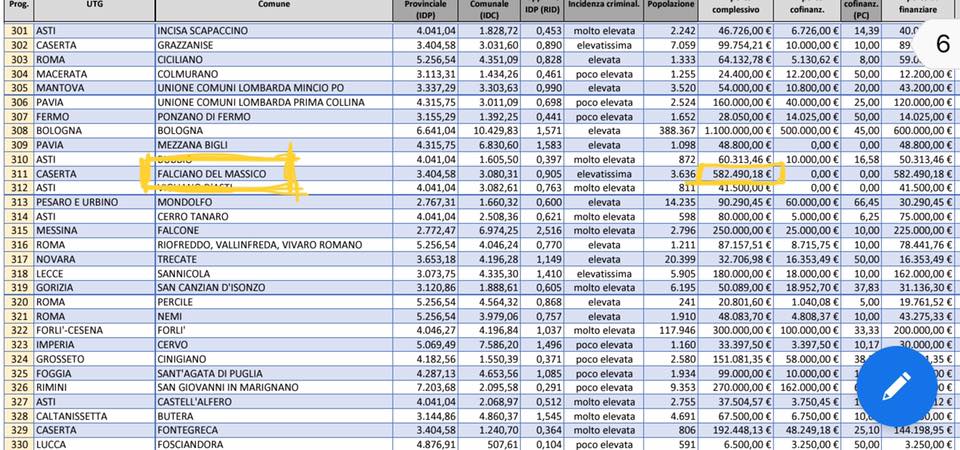
Task: Click the 582.490,18 € complessivo amount
Action: tap(736, 174)
